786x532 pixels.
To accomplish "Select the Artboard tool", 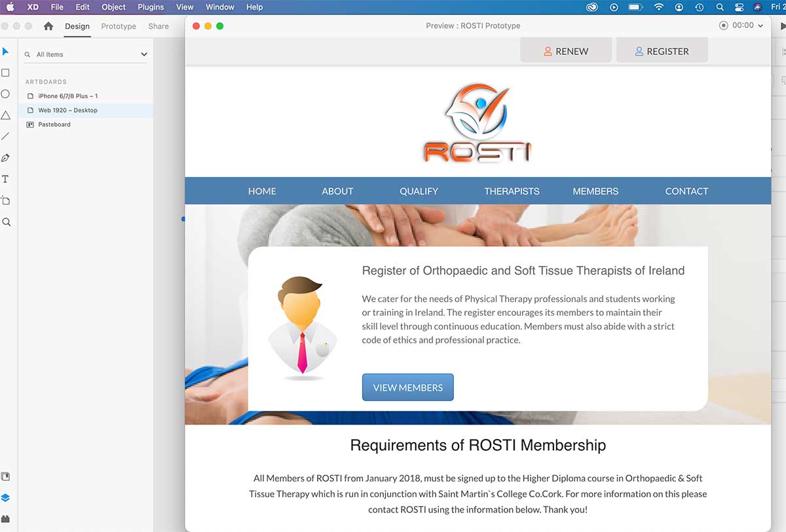I will coord(6,200).
